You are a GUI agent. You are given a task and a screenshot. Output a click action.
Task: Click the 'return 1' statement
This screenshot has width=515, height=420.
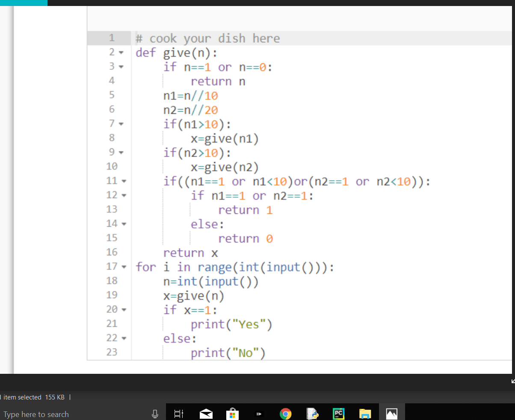click(x=246, y=210)
